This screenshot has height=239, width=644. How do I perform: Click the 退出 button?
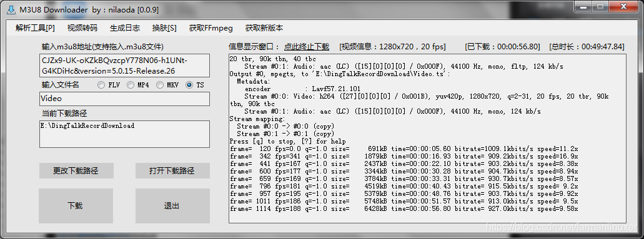[x=172, y=206]
